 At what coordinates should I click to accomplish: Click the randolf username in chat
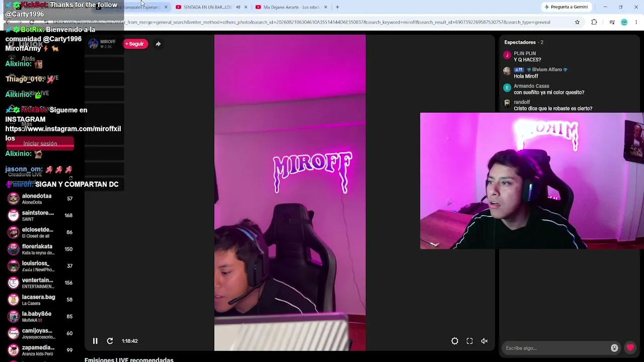point(522,102)
